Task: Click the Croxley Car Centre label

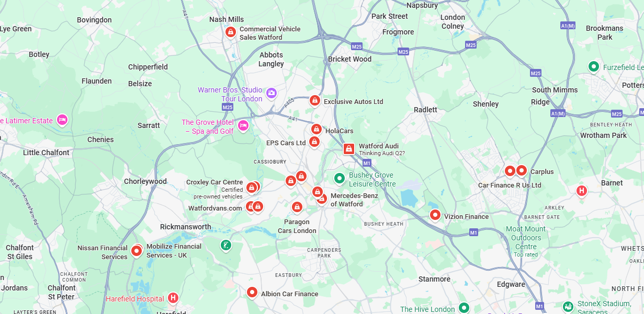Action: 214,182
